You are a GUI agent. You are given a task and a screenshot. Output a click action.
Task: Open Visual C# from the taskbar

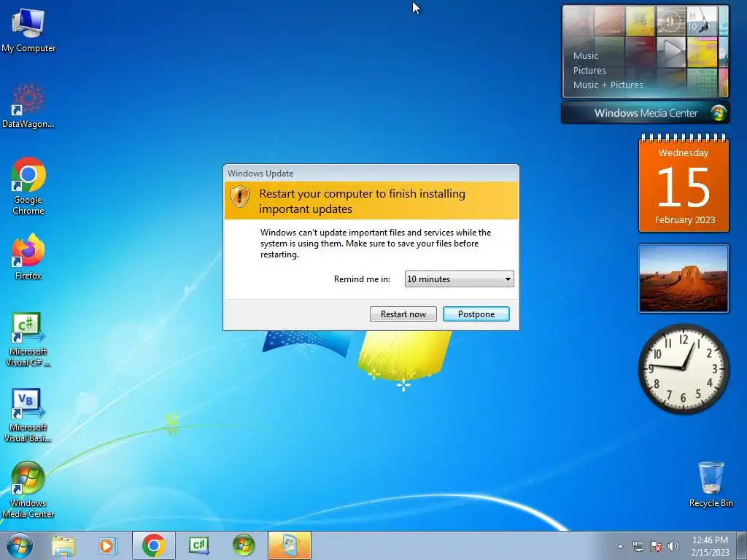click(198, 545)
